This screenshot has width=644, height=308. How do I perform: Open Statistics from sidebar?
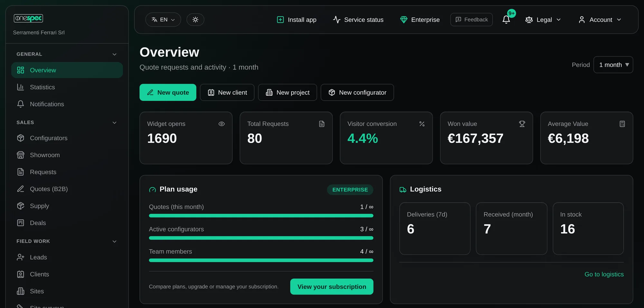click(x=67, y=87)
